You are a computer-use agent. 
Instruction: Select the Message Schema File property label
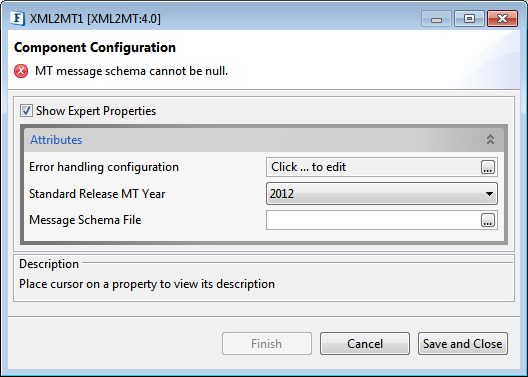[x=85, y=220]
